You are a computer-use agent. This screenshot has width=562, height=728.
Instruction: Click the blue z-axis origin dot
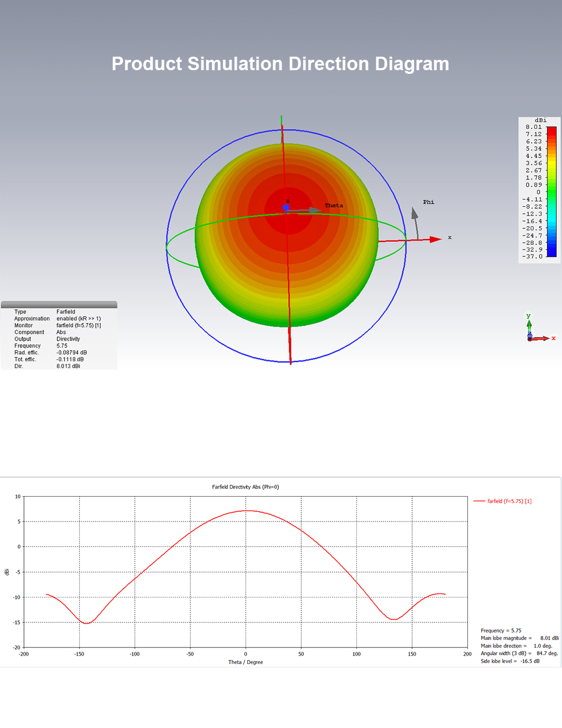[x=286, y=207]
